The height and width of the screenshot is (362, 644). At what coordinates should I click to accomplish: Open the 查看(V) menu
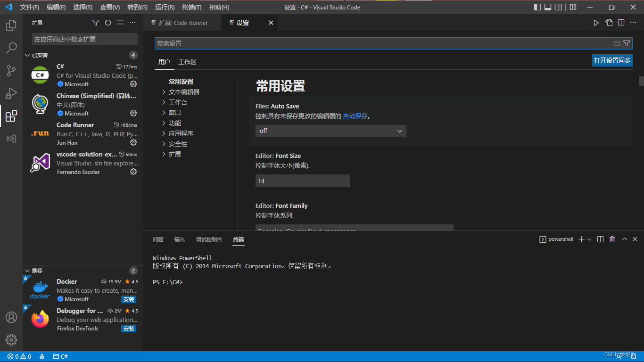pyautogui.click(x=110, y=8)
